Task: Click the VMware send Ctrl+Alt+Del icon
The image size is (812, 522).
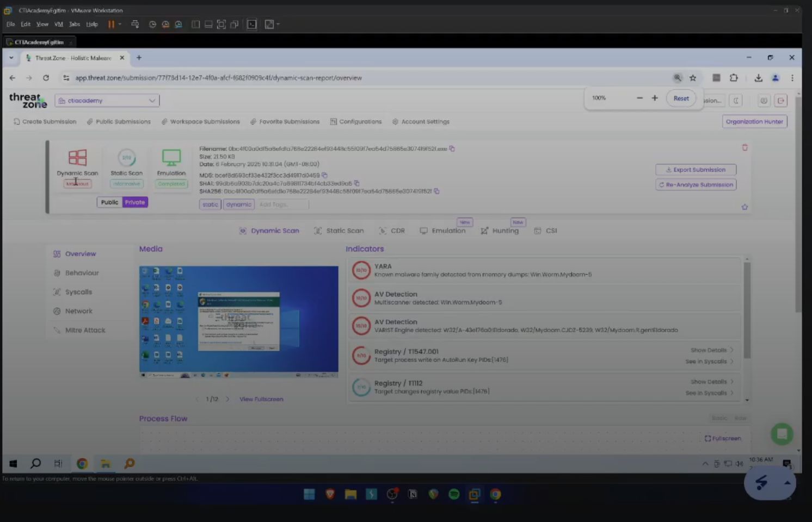Action: click(x=135, y=24)
